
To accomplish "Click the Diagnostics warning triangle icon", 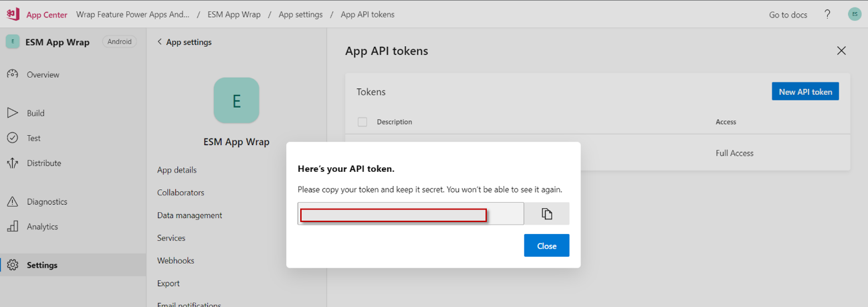I will click(12, 201).
